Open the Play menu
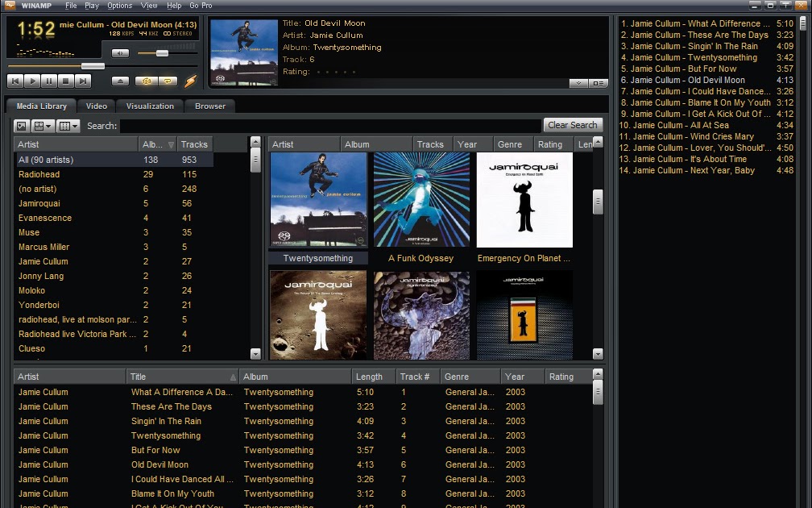The height and width of the screenshot is (508, 812). [92, 5]
